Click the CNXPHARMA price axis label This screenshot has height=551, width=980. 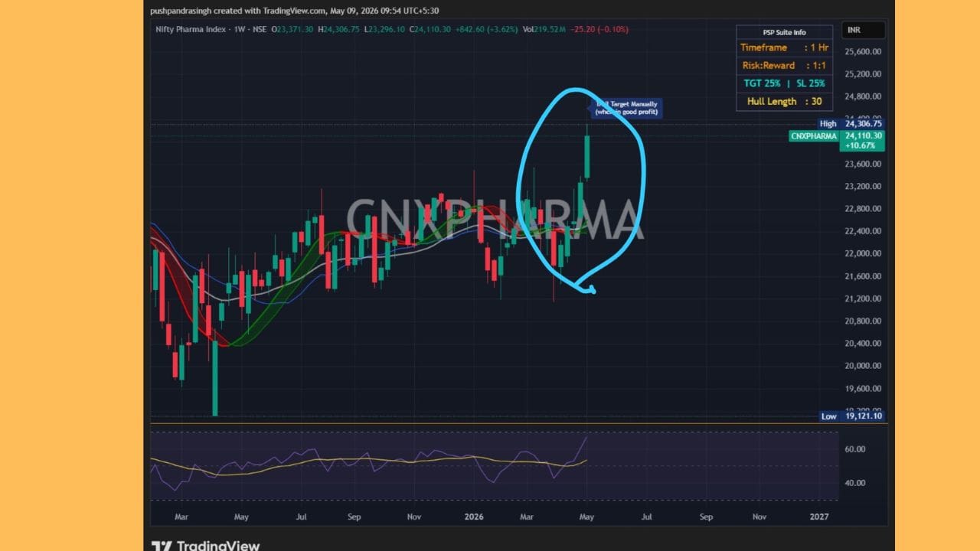pos(813,135)
